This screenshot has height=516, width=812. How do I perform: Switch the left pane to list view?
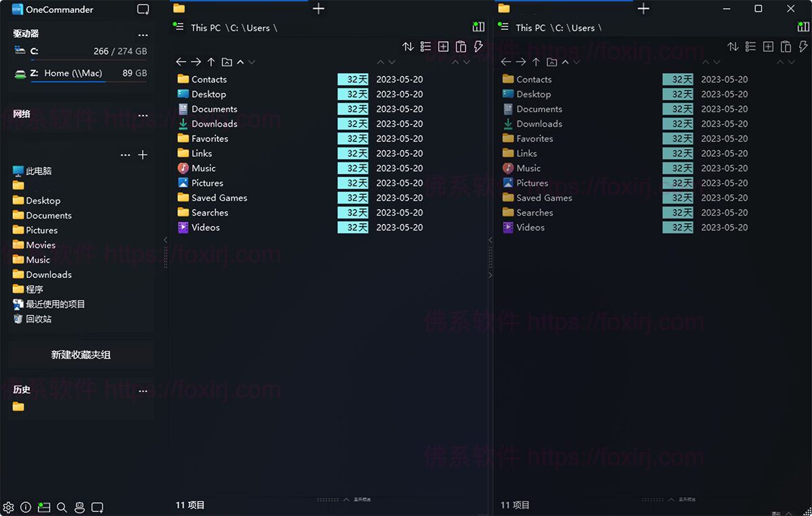(426, 47)
